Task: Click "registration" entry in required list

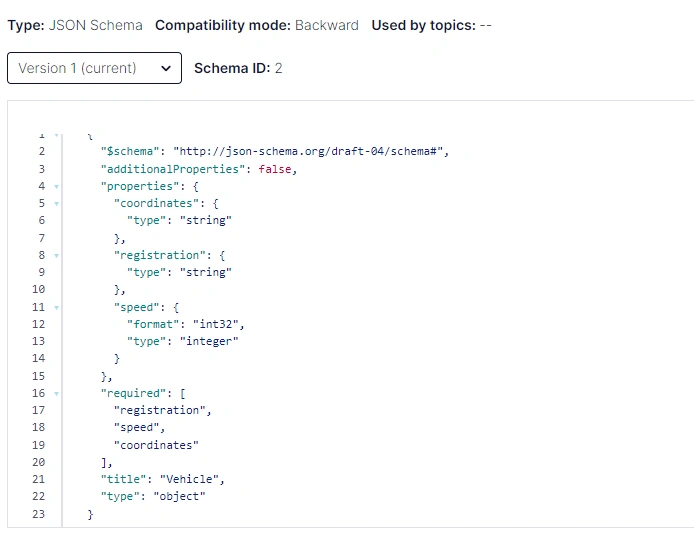Action: pos(159,410)
